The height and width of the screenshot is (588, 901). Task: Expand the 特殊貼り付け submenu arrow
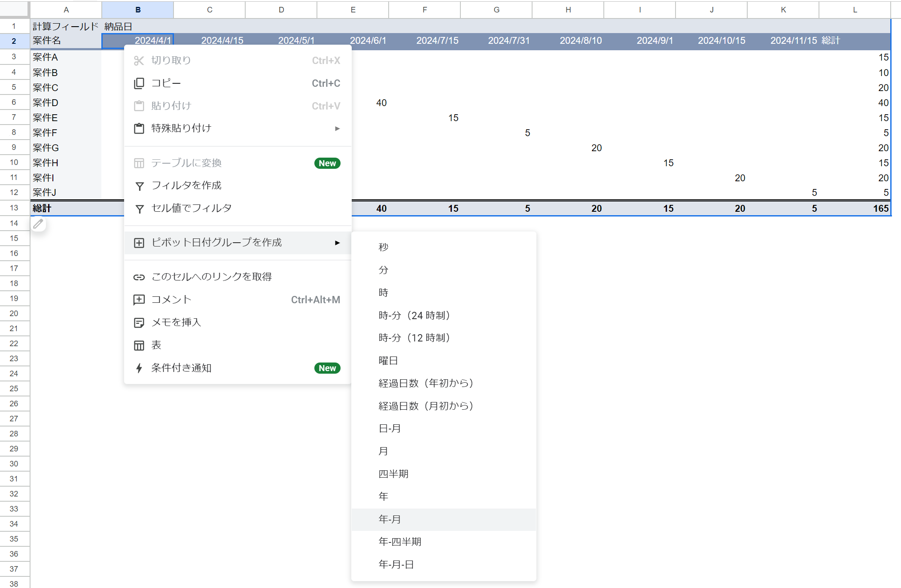click(337, 128)
